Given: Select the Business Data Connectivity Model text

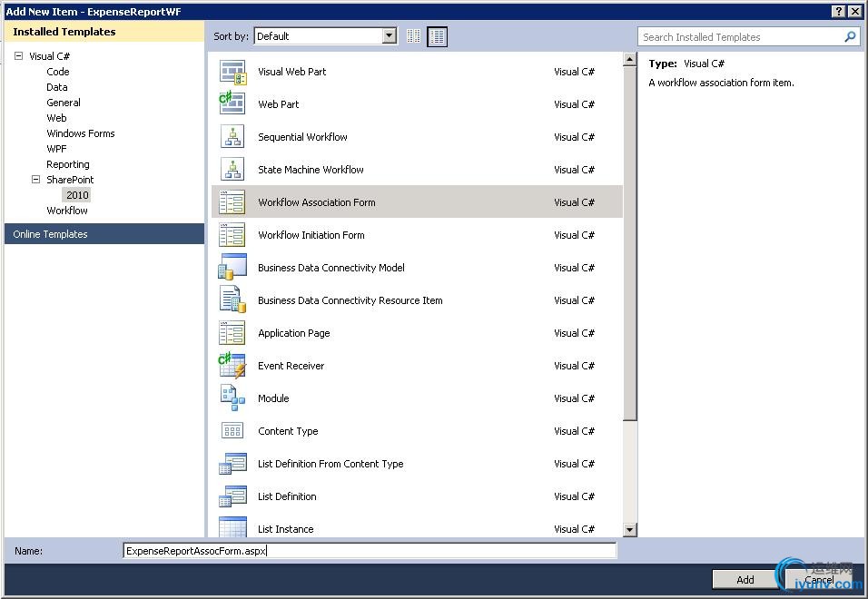Looking at the screenshot, I should (331, 267).
